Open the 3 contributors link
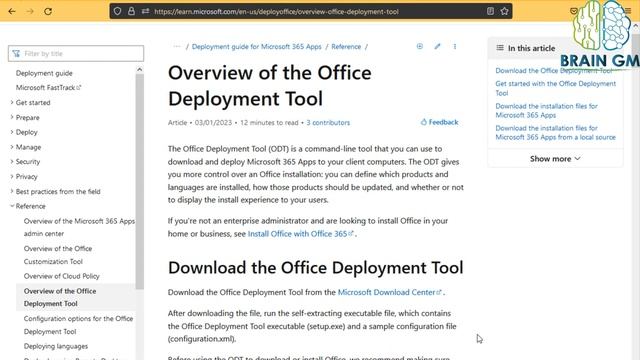This screenshot has width=640, height=360. (x=328, y=122)
